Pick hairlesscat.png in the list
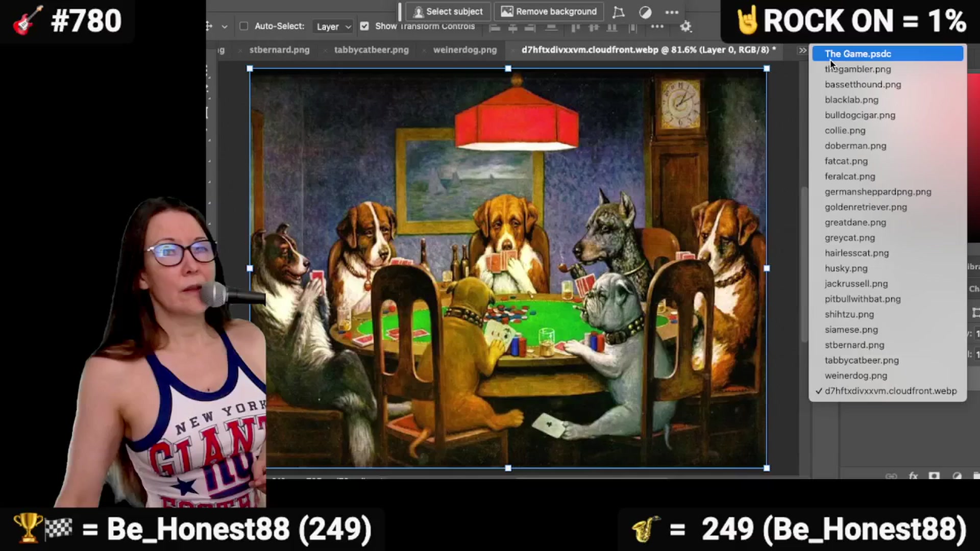980x551 pixels. point(888,253)
